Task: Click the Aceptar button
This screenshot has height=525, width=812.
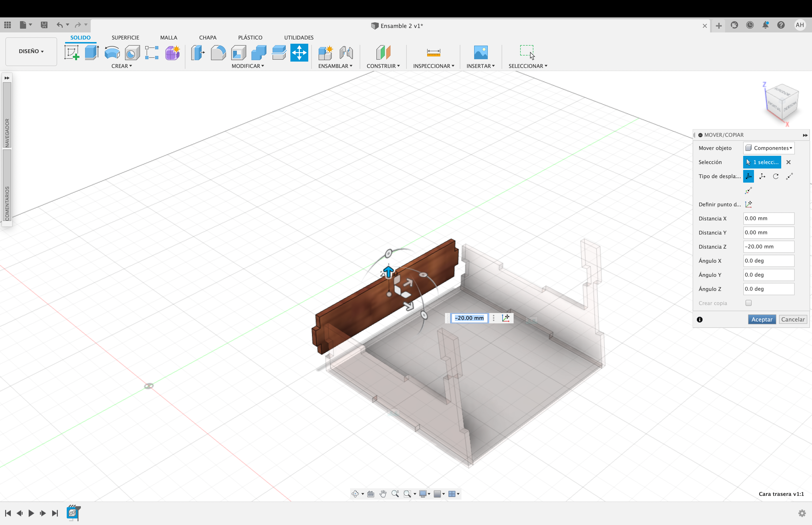Action: [x=762, y=319]
